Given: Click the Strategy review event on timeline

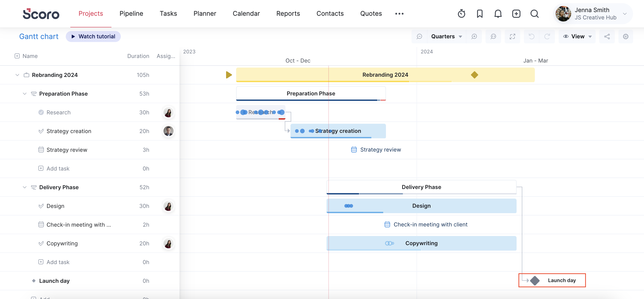Looking at the screenshot, I should click(x=376, y=150).
